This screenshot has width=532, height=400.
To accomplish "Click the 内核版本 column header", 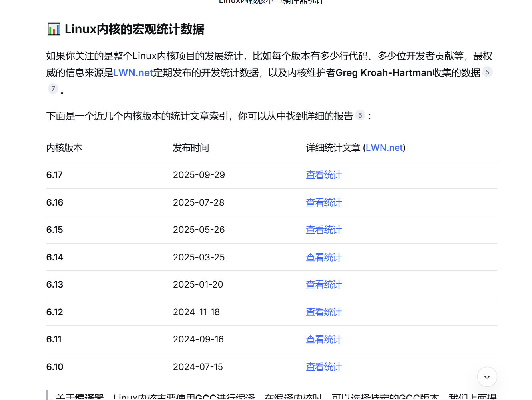I will coord(64,148).
